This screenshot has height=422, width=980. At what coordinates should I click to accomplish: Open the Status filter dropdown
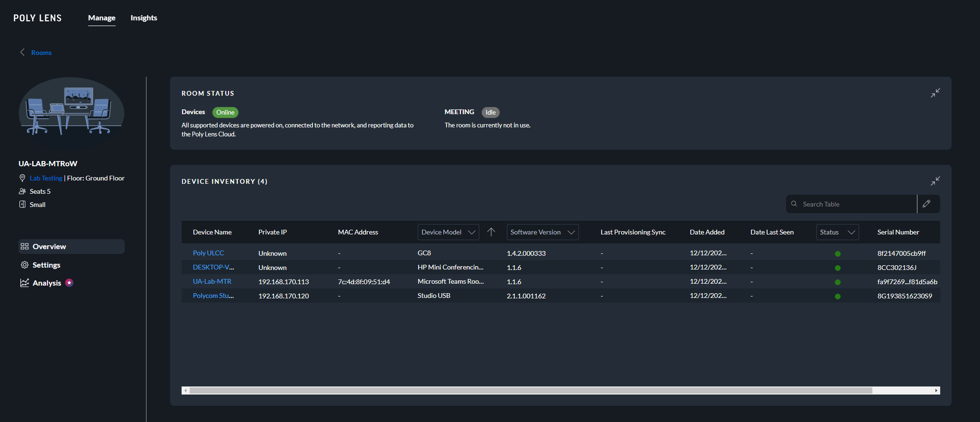pos(837,232)
